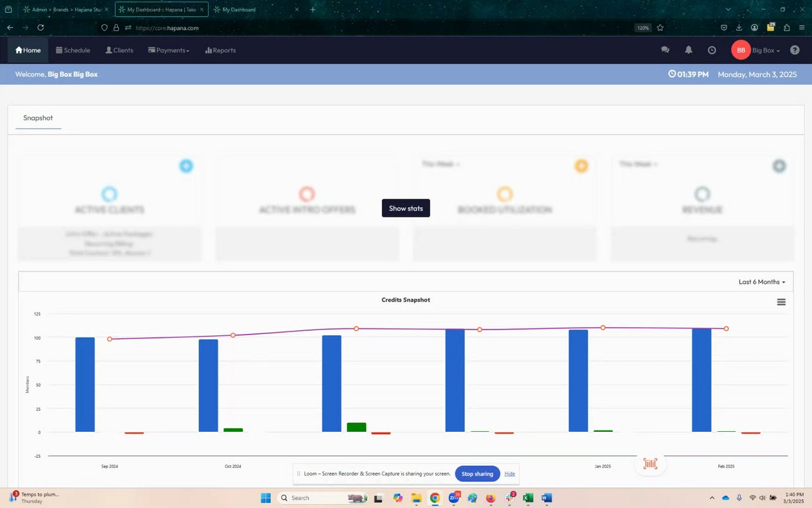The height and width of the screenshot is (508, 812).
Task: Click the Hide link in Loom bar
Action: pyautogui.click(x=509, y=474)
